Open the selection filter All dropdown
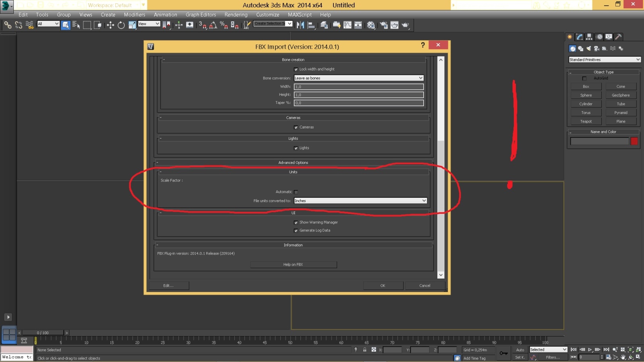 (x=48, y=24)
